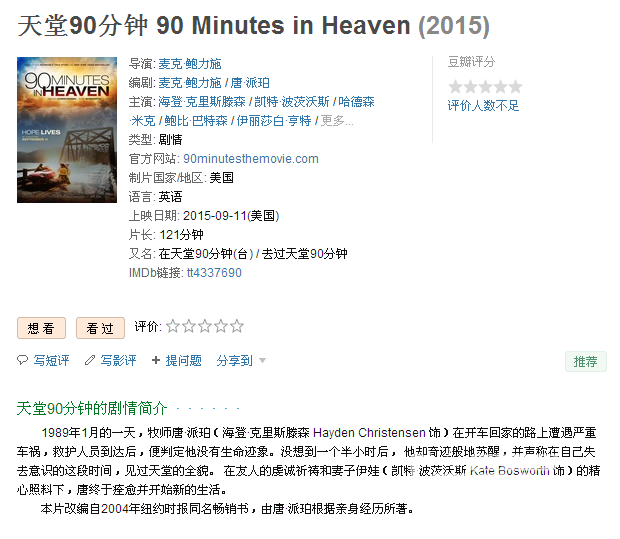The image size is (620, 539).
Task: Open screenwriter link 唐·派珀
Action: click(x=250, y=83)
